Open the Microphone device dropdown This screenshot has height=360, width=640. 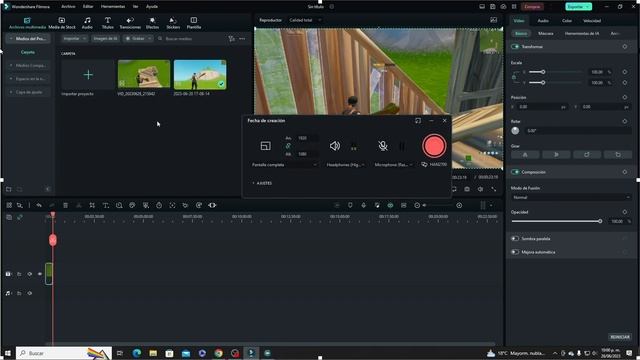click(393, 164)
